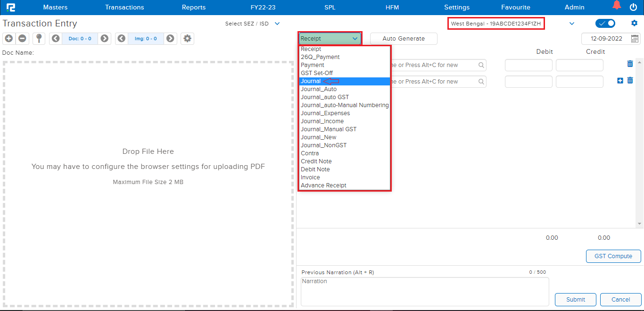This screenshot has width=644, height=311.
Task: Open the Transactions menu
Action: 124,7
